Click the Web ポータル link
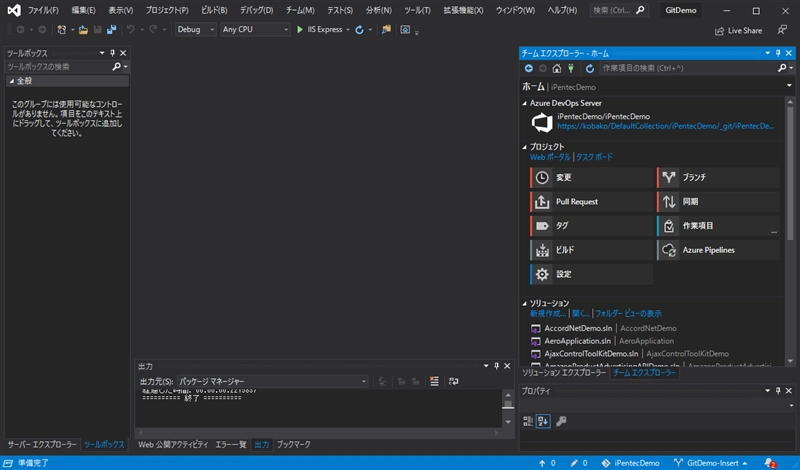Screen dimensions: 800x470 coord(550,157)
